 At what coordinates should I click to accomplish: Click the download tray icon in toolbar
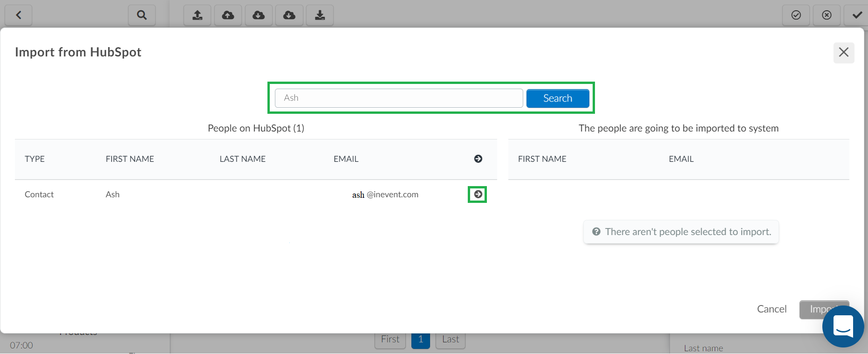[x=320, y=15]
